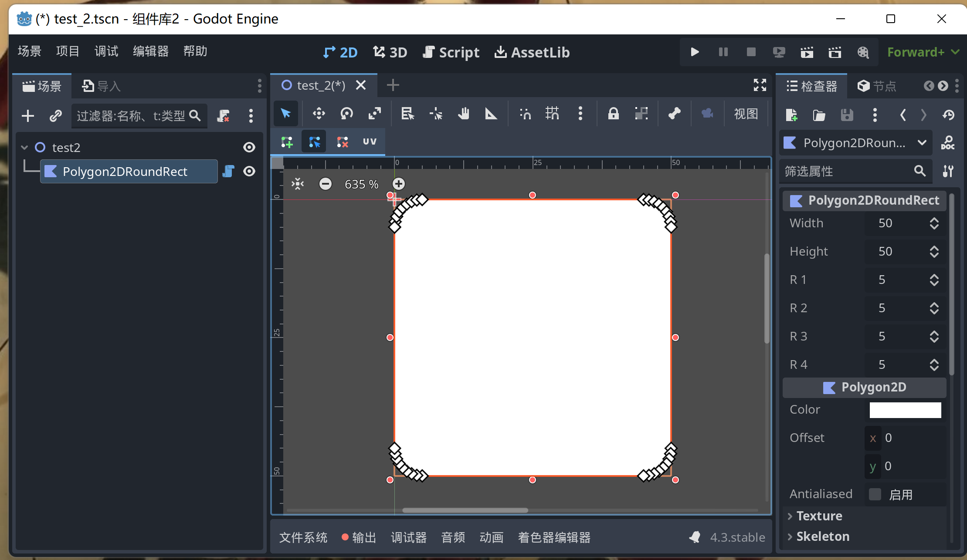Image resolution: width=967 pixels, height=560 pixels.
Task: Stop the running project
Action: pyautogui.click(x=751, y=52)
